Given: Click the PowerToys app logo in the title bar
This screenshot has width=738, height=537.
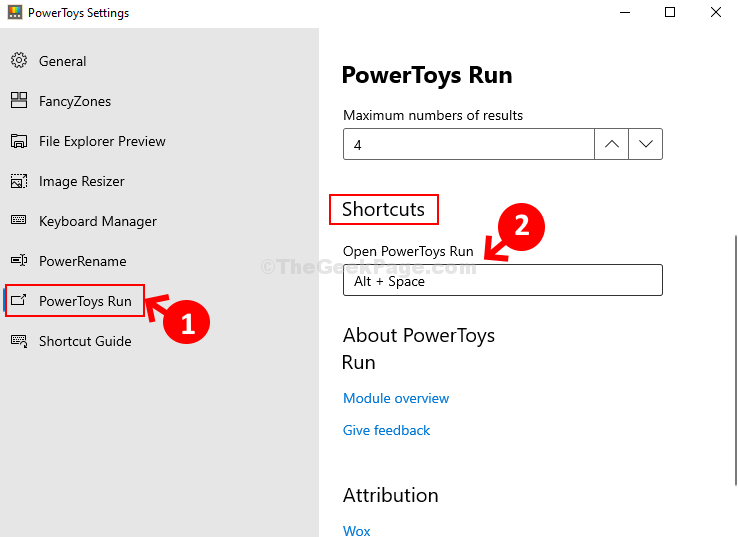Looking at the screenshot, I should tap(15, 12).
